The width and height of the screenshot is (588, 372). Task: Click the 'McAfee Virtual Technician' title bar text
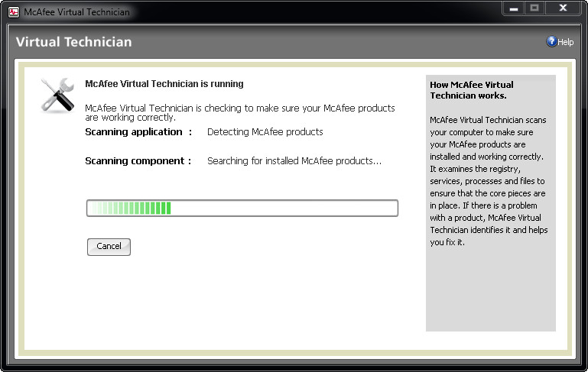point(77,12)
